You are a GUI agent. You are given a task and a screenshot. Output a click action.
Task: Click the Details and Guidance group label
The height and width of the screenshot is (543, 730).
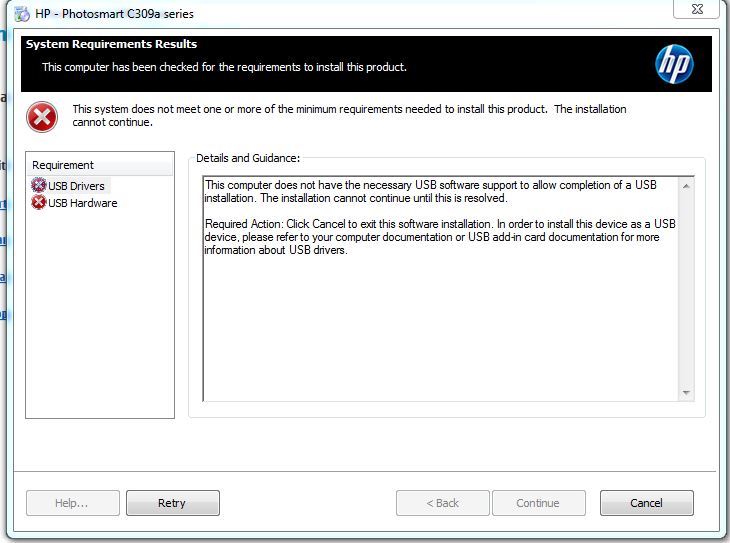click(248, 158)
